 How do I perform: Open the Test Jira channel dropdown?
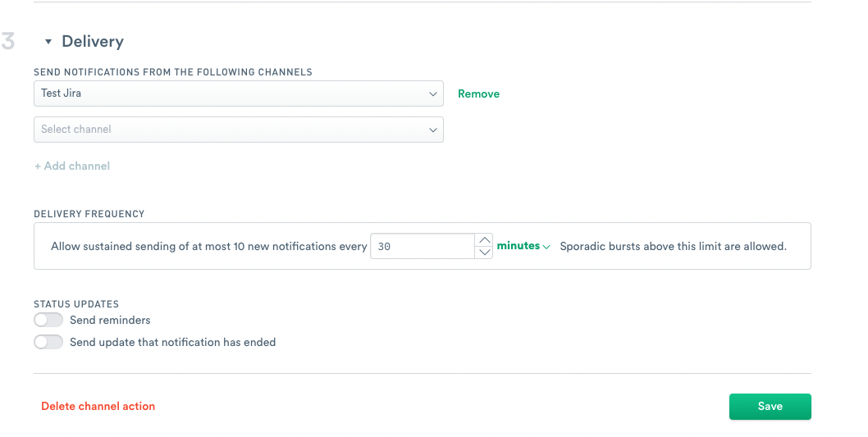point(239,93)
